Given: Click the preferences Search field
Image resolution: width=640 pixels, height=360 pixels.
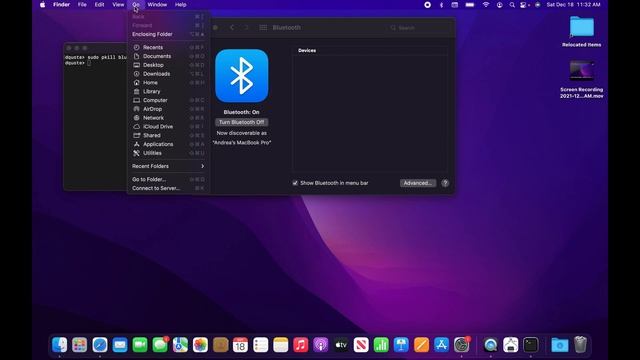Looking at the screenshot, I should coord(418,28).
